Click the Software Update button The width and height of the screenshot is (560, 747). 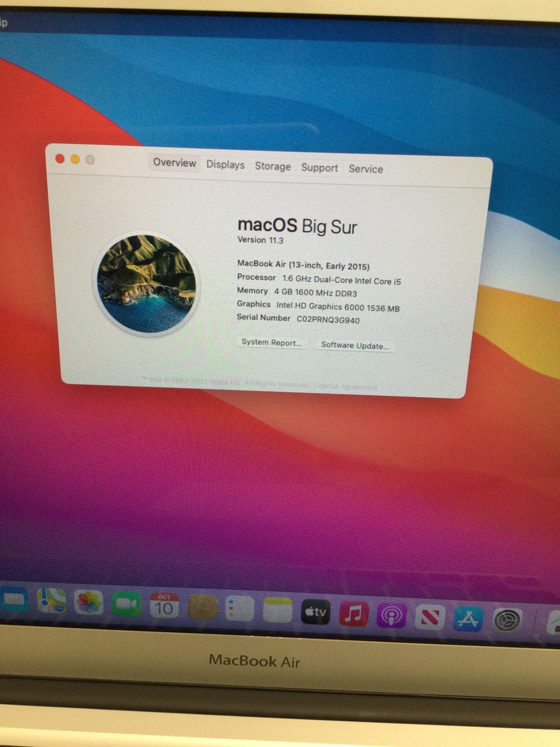coord(355,345)
